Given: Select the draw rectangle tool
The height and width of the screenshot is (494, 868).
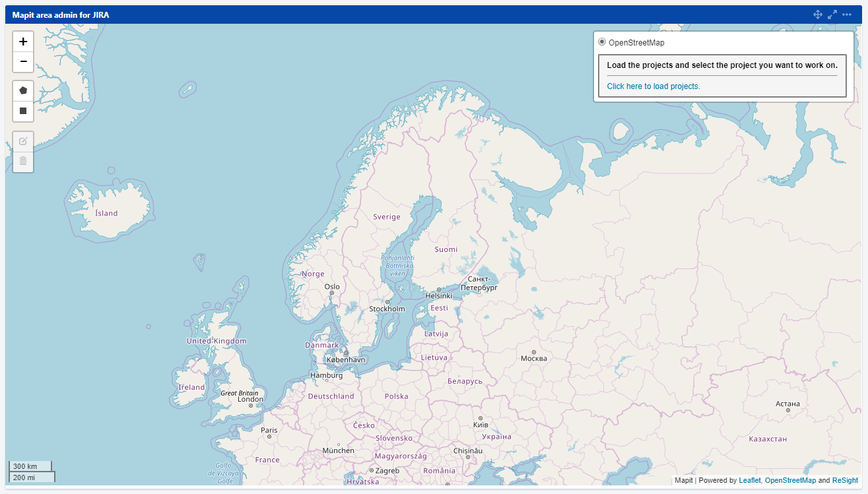Looking at the screenshot, I should [23, 111].
